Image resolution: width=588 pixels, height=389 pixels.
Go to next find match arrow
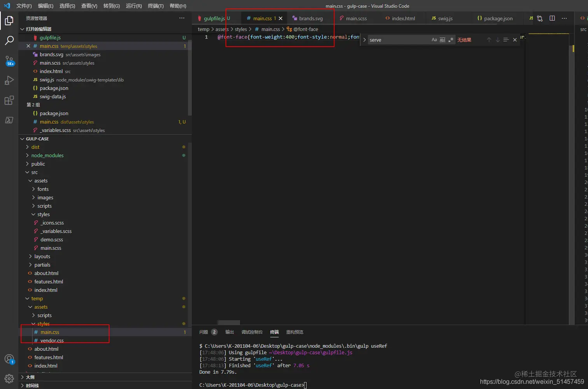coord(497,40)
